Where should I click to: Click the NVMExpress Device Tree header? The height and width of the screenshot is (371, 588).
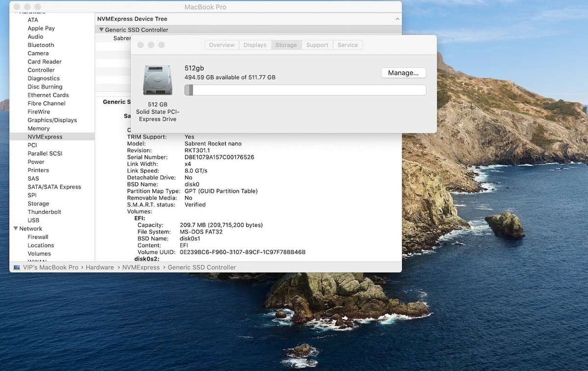point(132,19)
